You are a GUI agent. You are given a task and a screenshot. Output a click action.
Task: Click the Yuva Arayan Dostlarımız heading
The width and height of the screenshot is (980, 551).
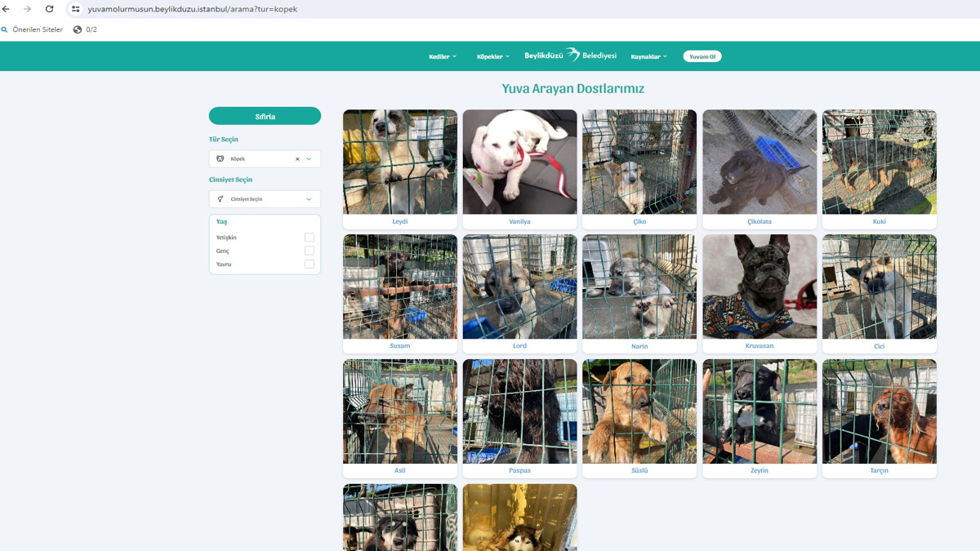[x=573, y=88]
